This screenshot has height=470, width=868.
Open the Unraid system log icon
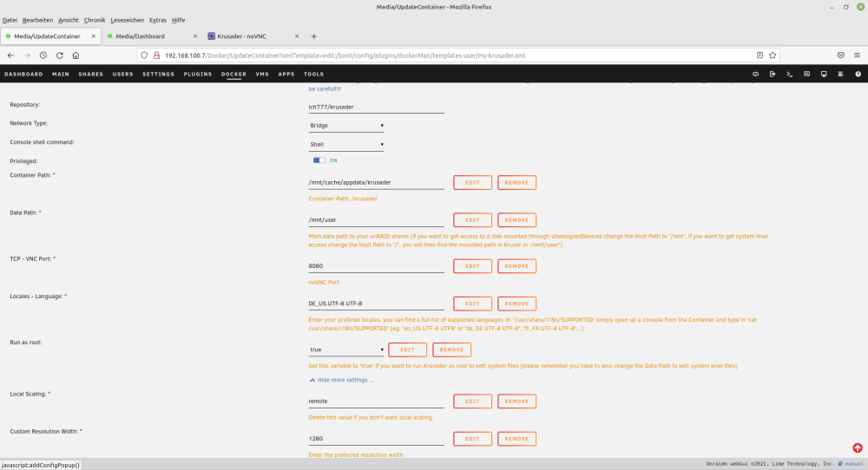tap(840, 74)
